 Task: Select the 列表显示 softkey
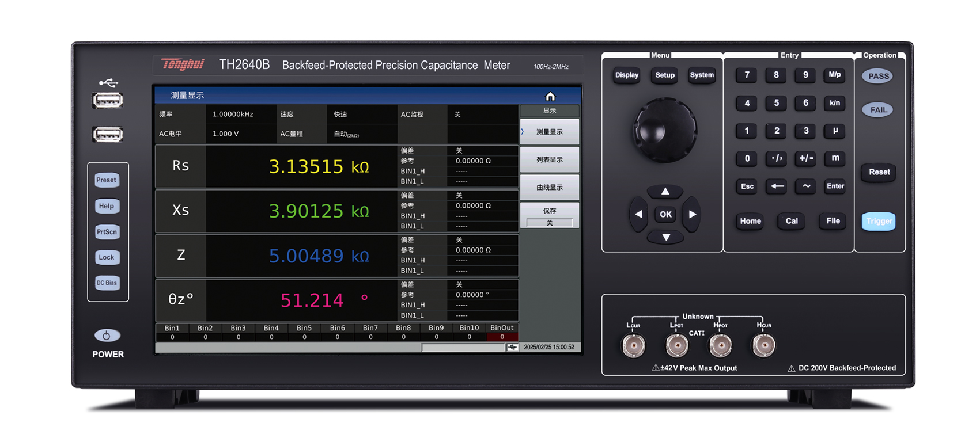(549, 160)
